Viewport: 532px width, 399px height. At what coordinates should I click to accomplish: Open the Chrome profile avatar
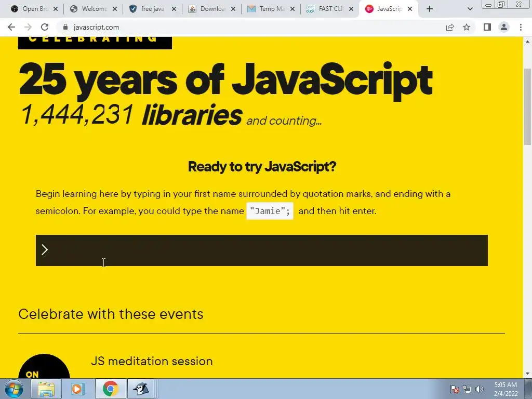(x=504, y=27)
